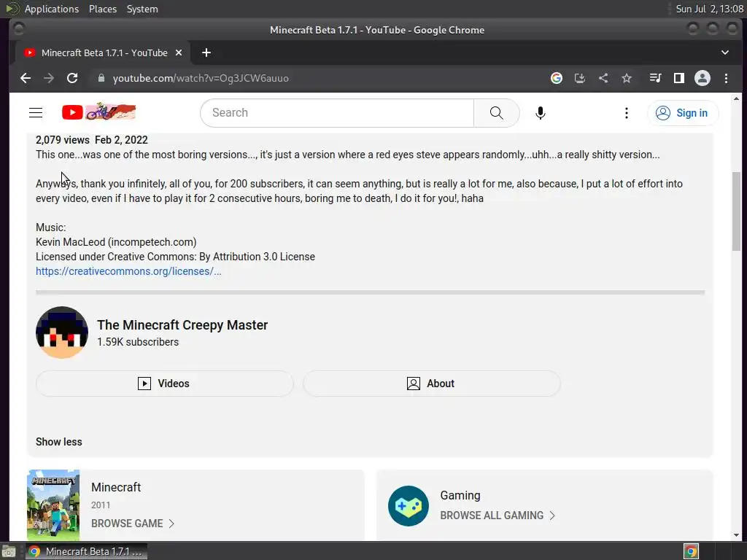Click BROWSE ALL GAMING link
The image size is (747, 560).
click(x=498, y=516)
